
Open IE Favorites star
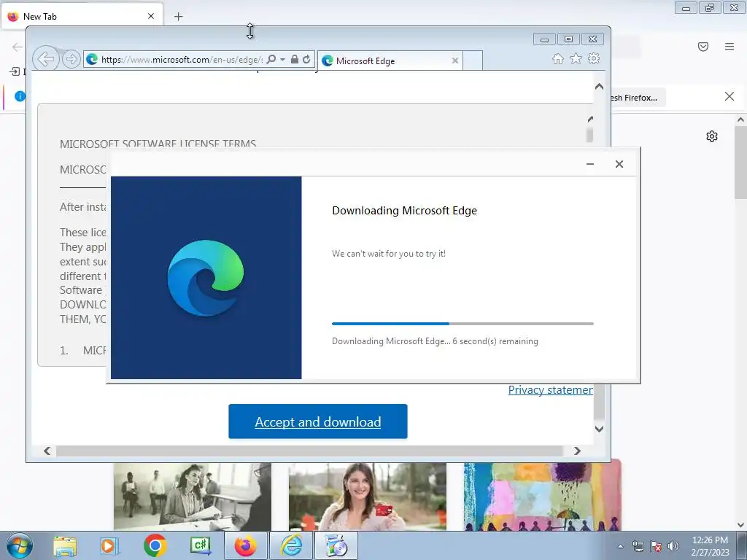(576, 58)
